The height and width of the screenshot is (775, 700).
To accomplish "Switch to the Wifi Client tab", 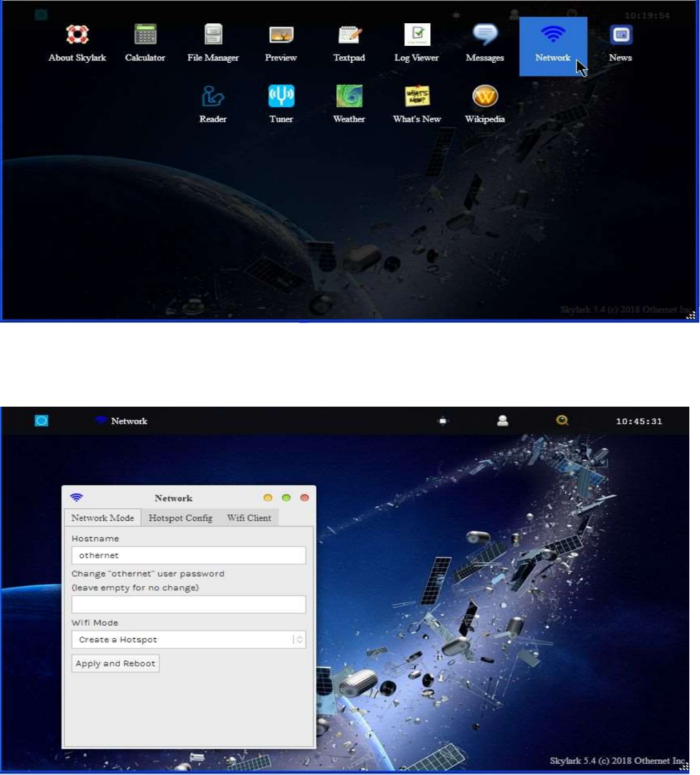I will 249,518.
